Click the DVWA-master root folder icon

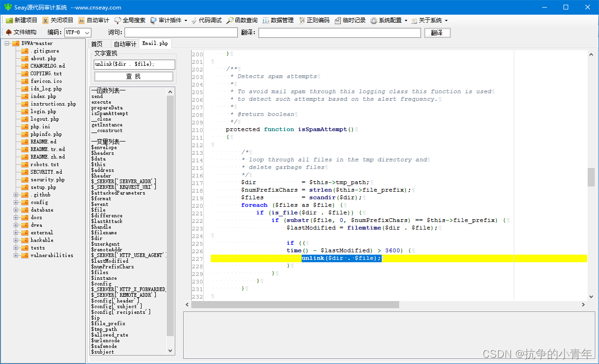coord(16,44)
